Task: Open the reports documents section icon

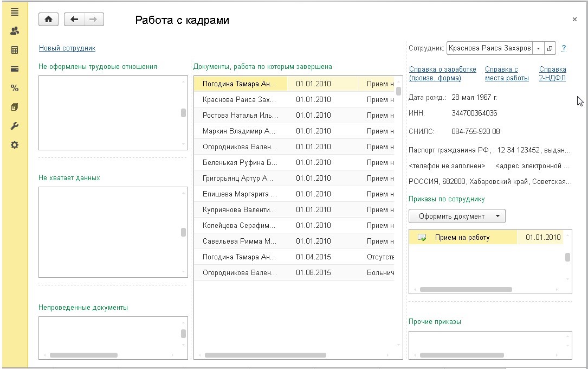Action: [x=15, y=107]
